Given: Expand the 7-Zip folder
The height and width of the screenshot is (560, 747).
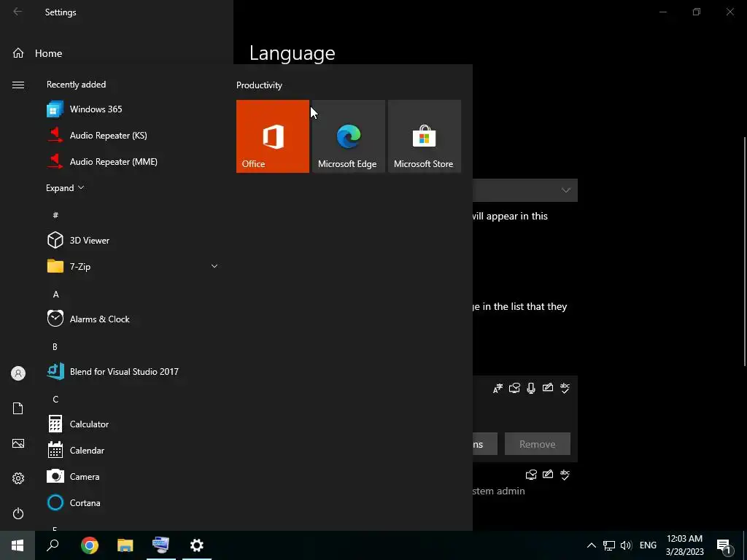Looking at the screenshot, I should 133,266.
